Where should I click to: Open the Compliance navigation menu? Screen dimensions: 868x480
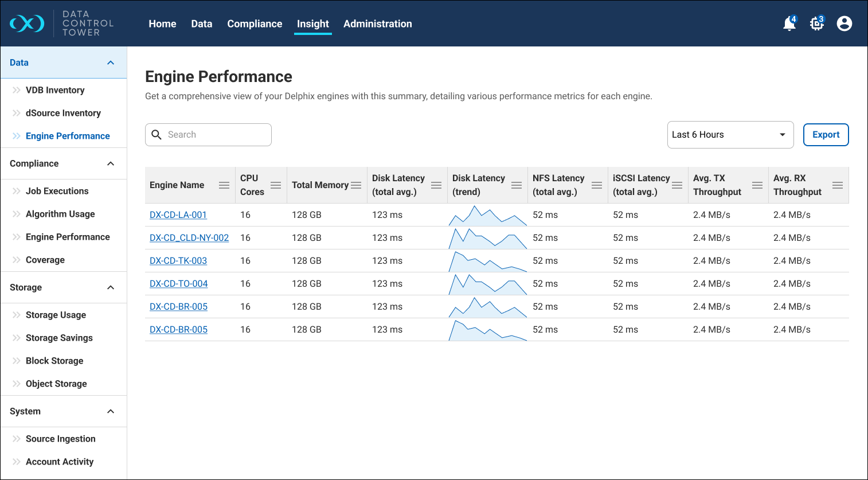pyautogui.click(x=255, y=24)
